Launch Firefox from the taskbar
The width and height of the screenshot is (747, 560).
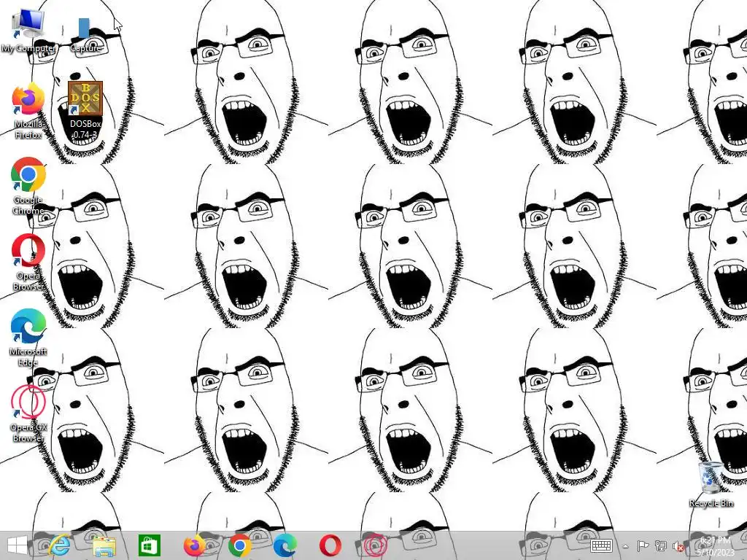pyautogui.click(x=194, y=545)
